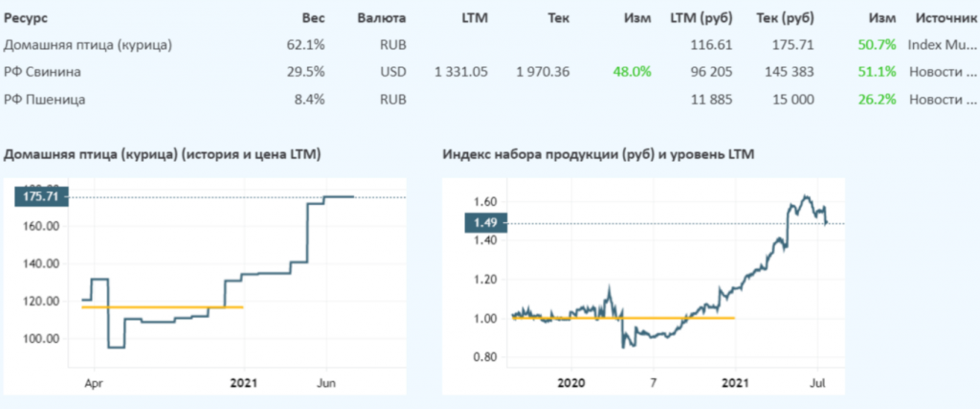Click the yellow LTM level on index chart
This screenshot has height=409, width=980.
click(622, 318)
